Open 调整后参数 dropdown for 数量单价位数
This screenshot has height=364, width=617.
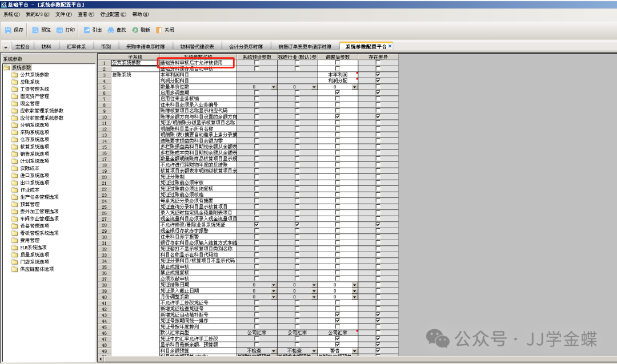pyautogui.click(x=354, y=87)
